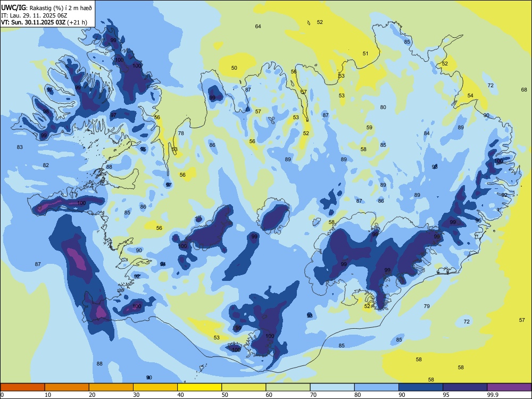Image resolution: width=532 pixels, height=399 pixels.
Task: Click the dark orange 0-10 legend swatch
Action: (22, 387)
